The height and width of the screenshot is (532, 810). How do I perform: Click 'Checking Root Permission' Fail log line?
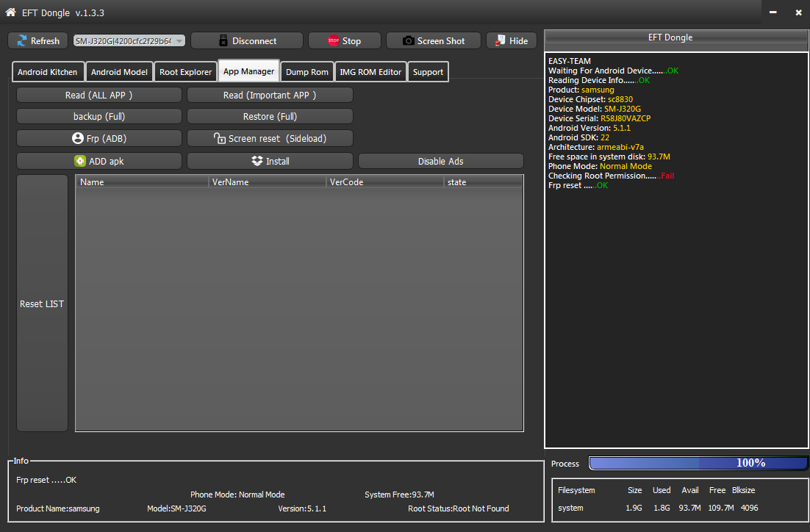[x=611, y=176]
